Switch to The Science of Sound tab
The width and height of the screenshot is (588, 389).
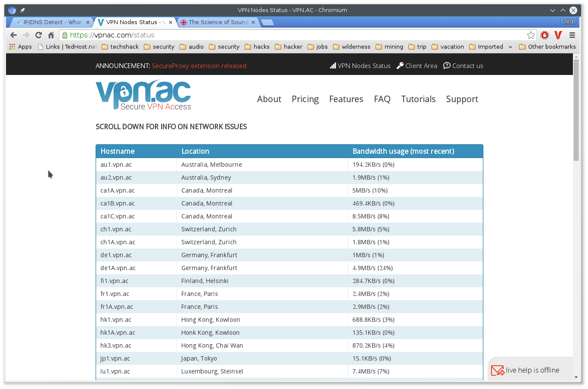[218, 22]
